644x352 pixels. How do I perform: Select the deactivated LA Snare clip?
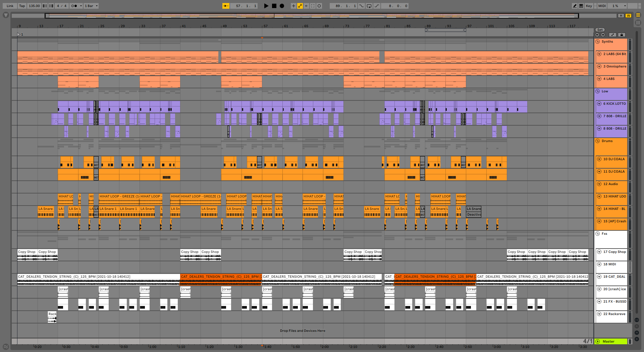click(474, 212)
